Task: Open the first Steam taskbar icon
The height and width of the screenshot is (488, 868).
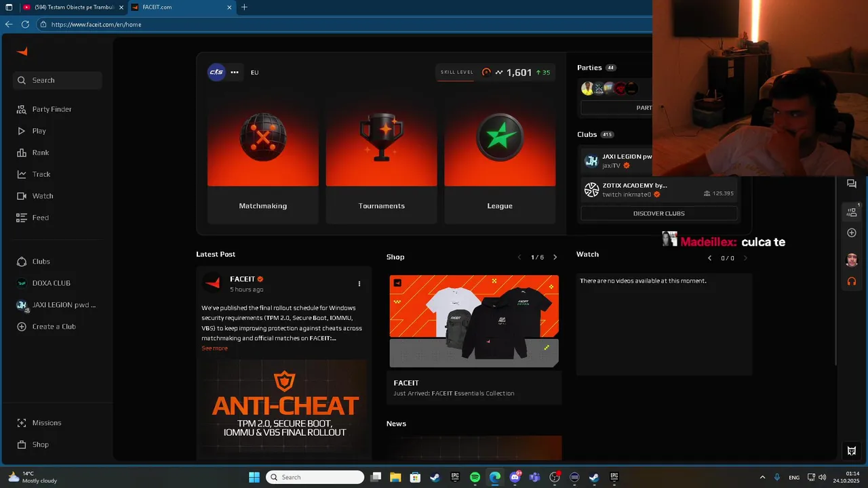Action: tap(435, 477)
